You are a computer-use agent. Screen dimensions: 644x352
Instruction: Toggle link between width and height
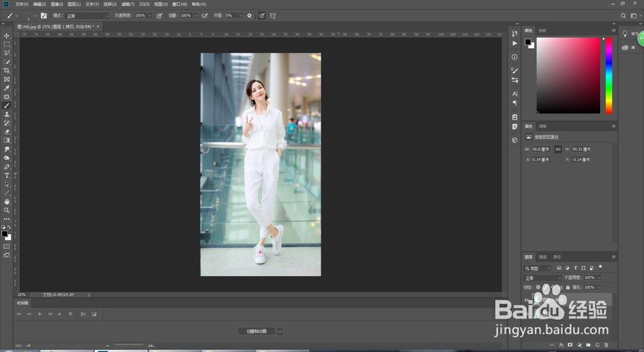tap(558, 149)
